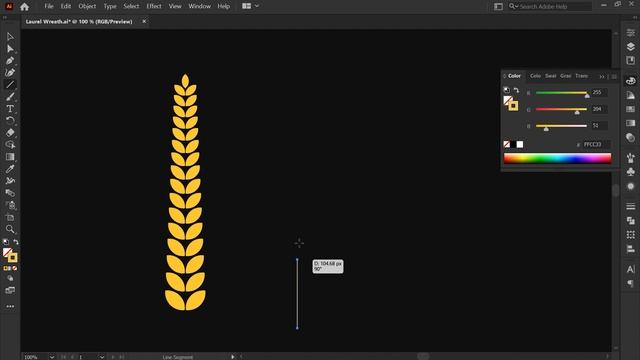
Task: Click the Search Adobe Help field
Action: point(550,7)
